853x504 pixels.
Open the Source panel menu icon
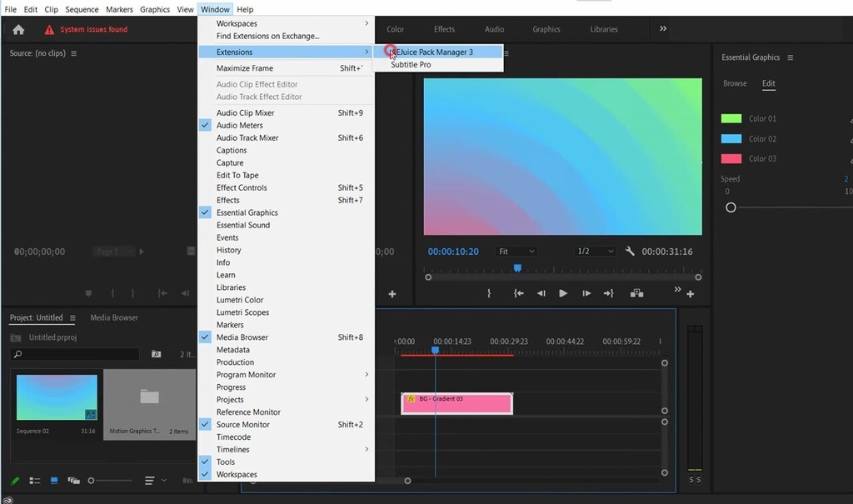click(x=74, y=53)
